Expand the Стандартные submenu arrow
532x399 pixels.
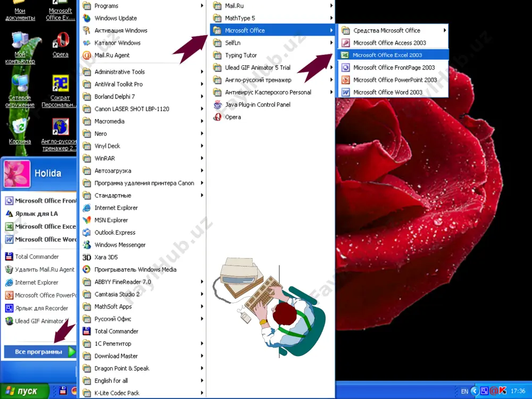(202, 195)
